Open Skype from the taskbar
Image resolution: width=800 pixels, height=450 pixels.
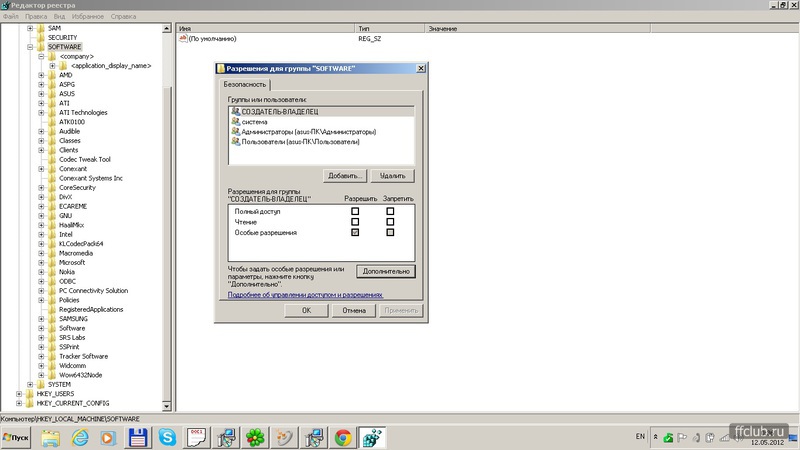167,438
